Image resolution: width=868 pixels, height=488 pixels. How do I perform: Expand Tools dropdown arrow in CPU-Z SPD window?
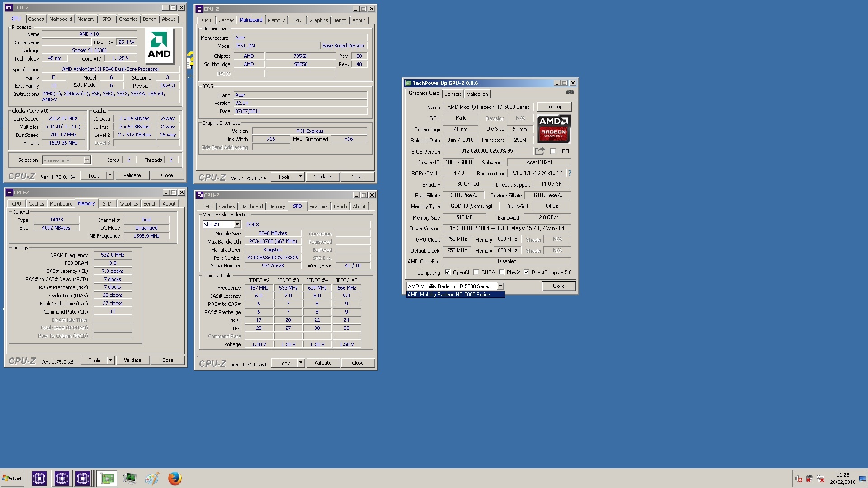pyautogui.click(x=301, y=363)
